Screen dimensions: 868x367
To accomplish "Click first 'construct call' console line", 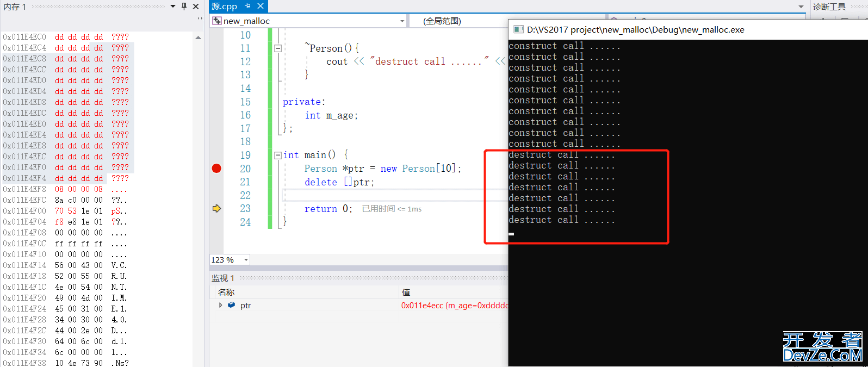I will [565, 46].
